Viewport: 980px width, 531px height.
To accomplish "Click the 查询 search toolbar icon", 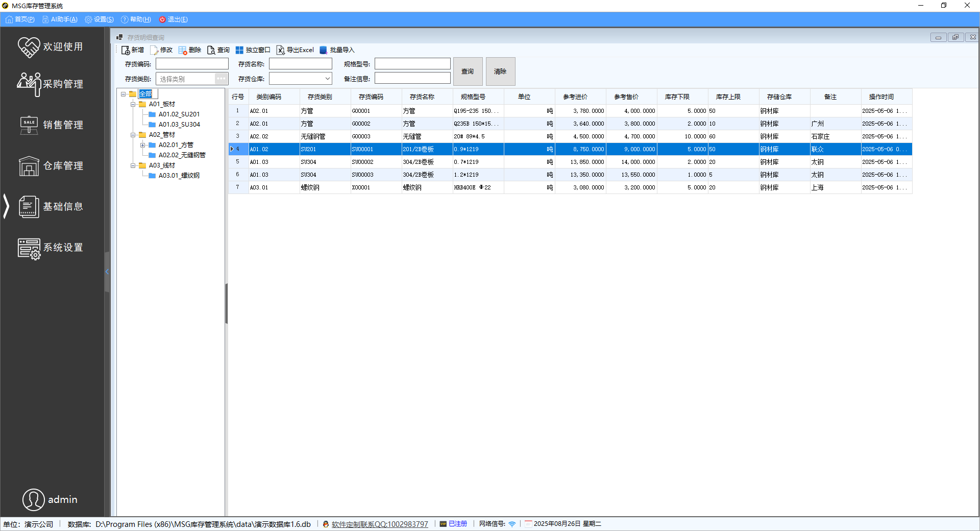I will [x=211, y=50].
